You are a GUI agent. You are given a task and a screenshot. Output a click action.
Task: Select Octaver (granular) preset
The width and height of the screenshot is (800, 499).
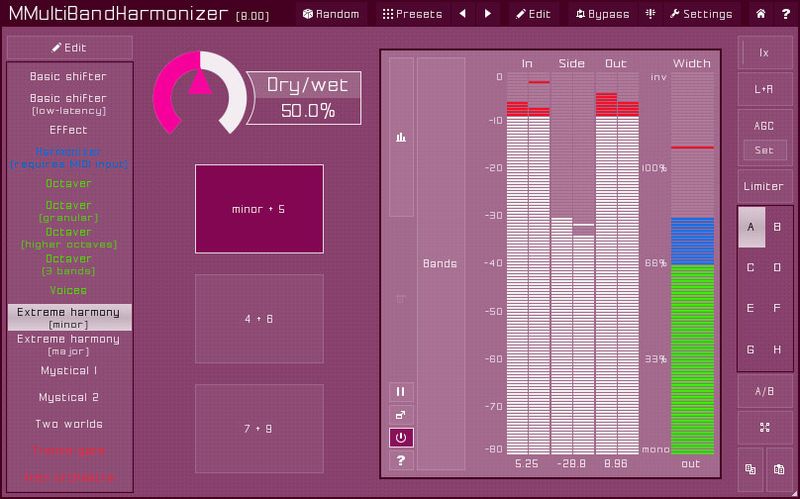pos(68,211)
